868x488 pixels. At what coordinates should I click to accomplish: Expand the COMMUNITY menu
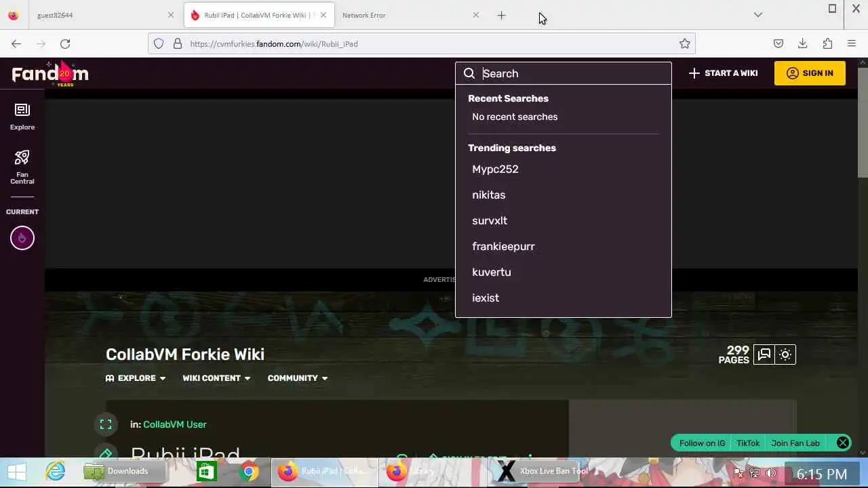pos(298,378)
